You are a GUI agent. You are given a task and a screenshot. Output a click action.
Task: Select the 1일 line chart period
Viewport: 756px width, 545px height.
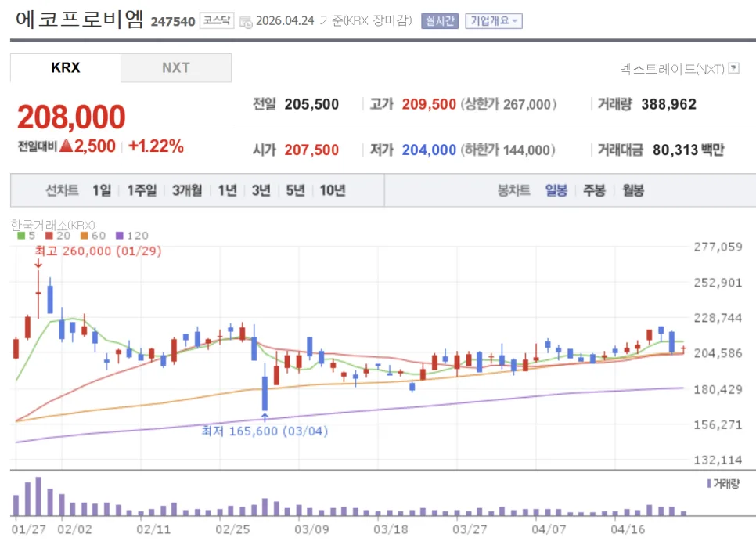102,190
